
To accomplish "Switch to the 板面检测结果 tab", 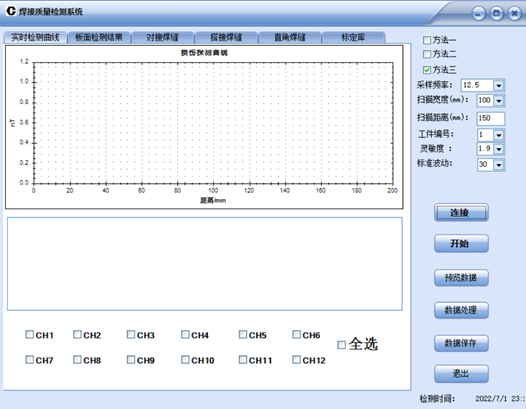I will pyautogui.click(x=99, y=37).
